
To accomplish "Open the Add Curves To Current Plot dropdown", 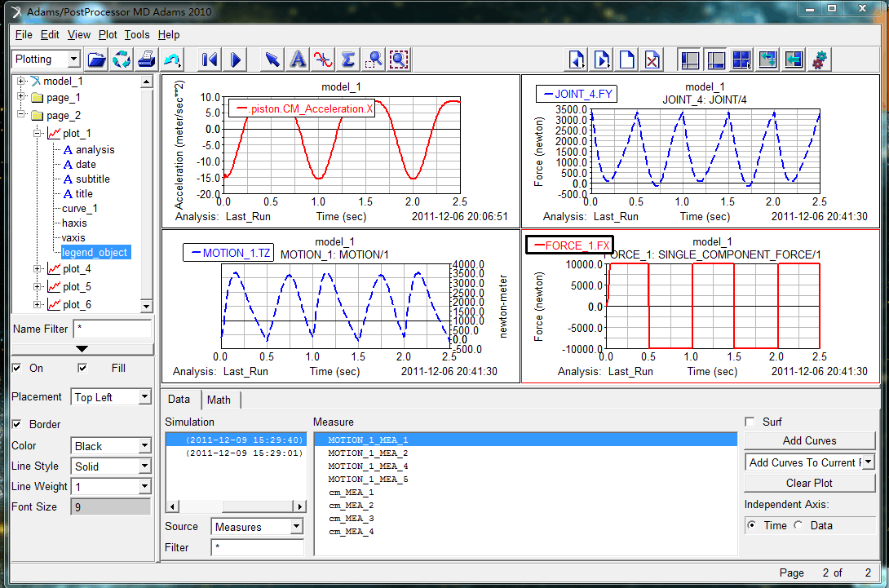I will click(869, 462).
